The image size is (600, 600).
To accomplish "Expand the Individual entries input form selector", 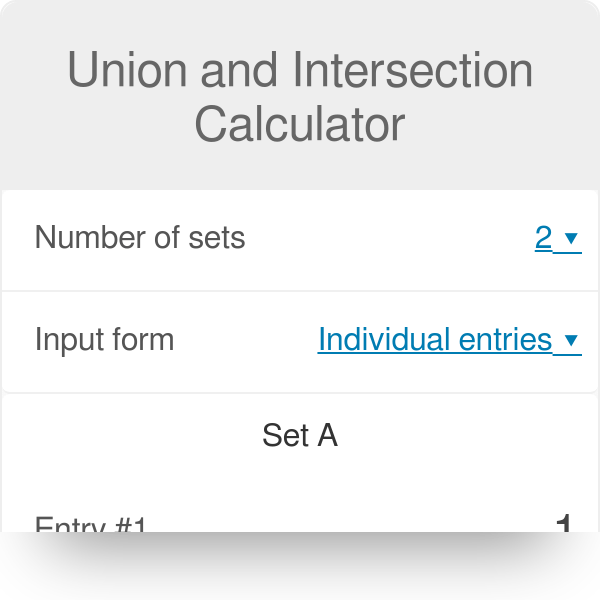I will point(435,340).
